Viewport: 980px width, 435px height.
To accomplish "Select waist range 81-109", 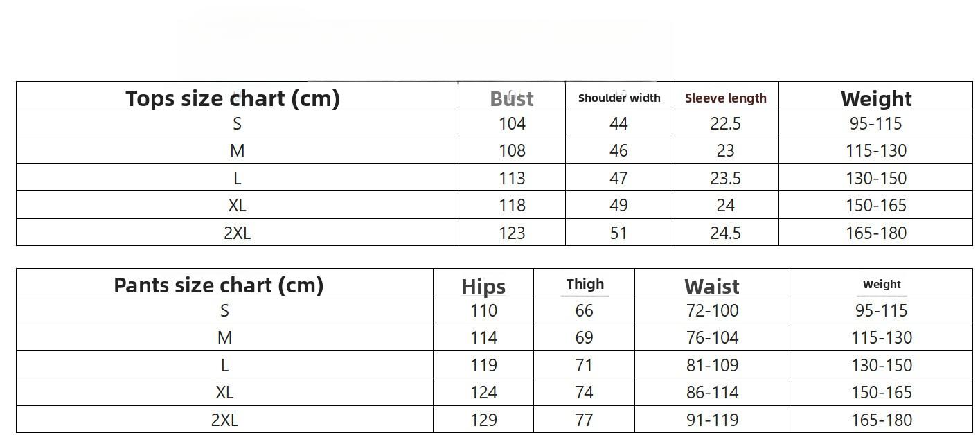I will click(x=712, y=365).
